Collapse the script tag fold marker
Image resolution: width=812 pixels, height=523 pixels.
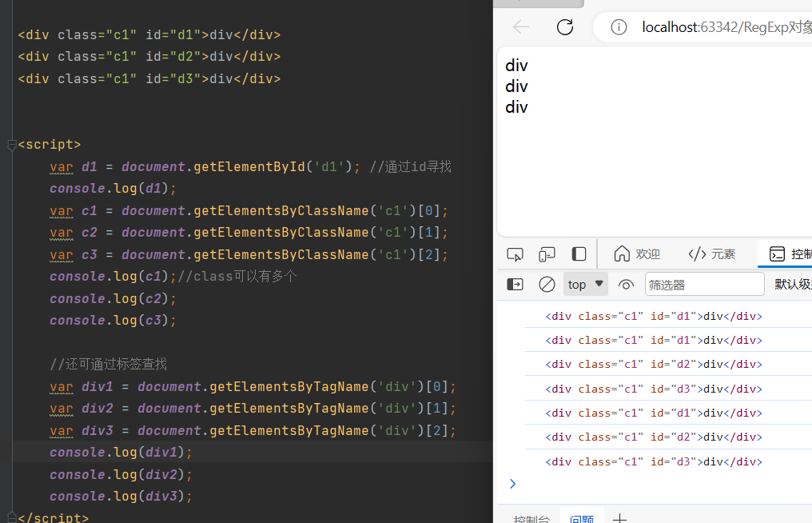pos(12,145)
